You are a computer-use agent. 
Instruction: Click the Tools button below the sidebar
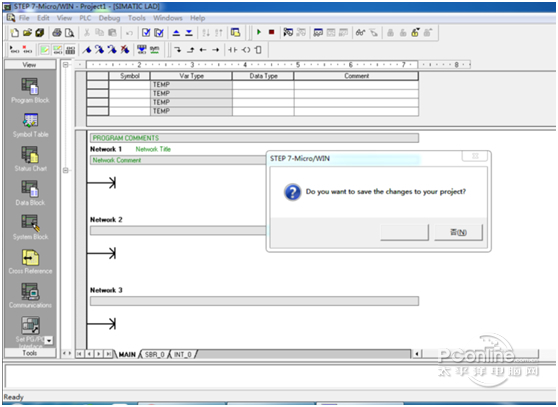pyautogui.click(x=30, y=353)
